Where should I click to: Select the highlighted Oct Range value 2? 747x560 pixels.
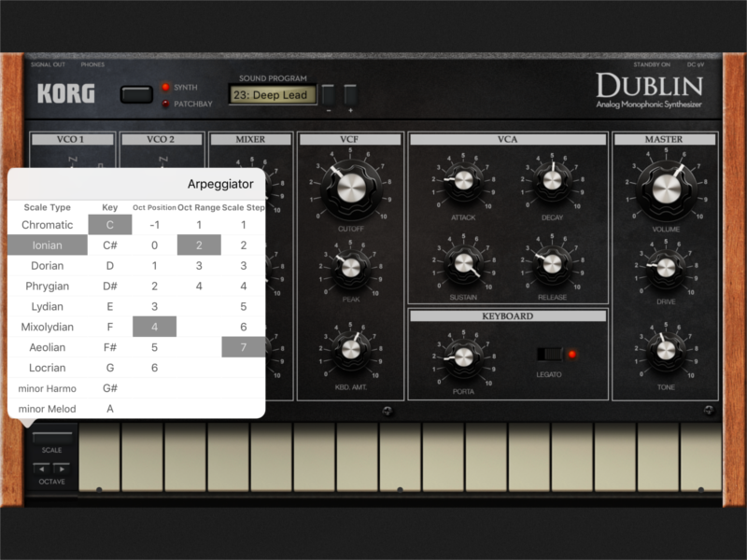[199, 245]
